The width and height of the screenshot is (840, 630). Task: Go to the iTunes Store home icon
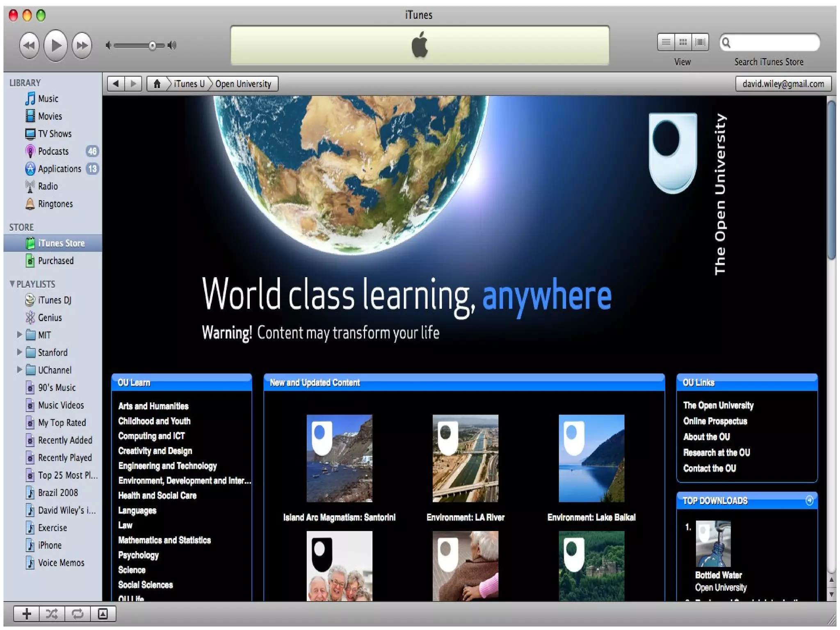[157, 84]
